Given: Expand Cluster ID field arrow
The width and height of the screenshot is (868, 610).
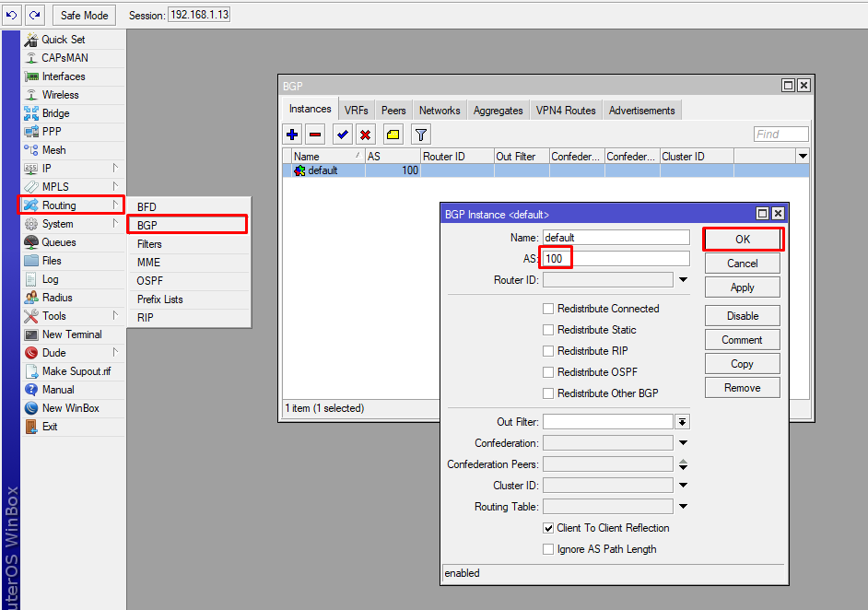Looking at the screenshot, I should (x=683, y=486).
